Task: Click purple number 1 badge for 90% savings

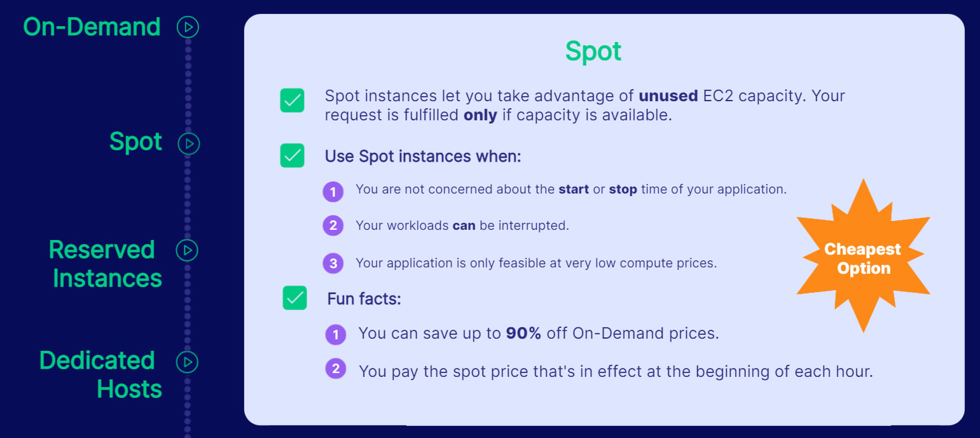Action: click(335, 334)
